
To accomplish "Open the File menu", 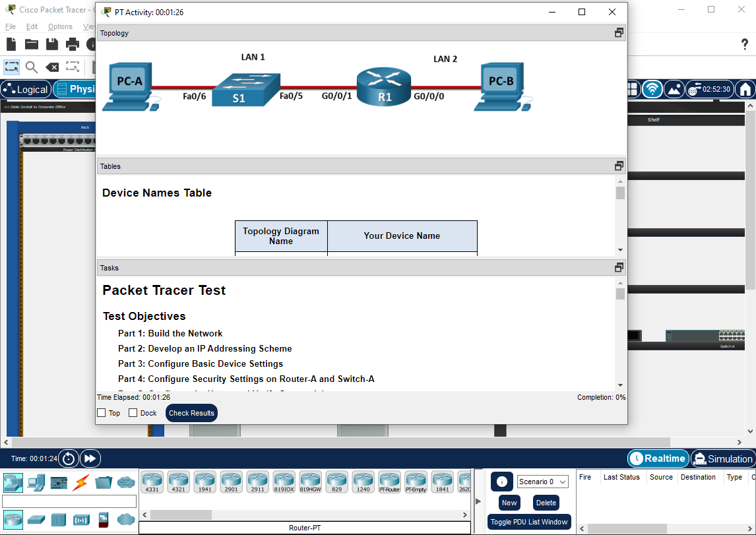I will [10, 26].
